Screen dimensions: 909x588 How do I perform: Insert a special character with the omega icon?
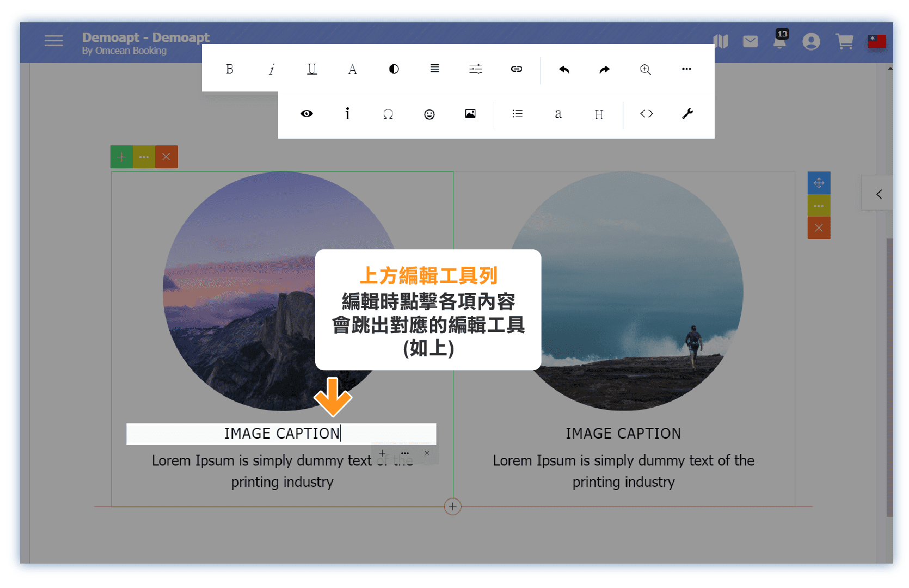pos(388,114)
